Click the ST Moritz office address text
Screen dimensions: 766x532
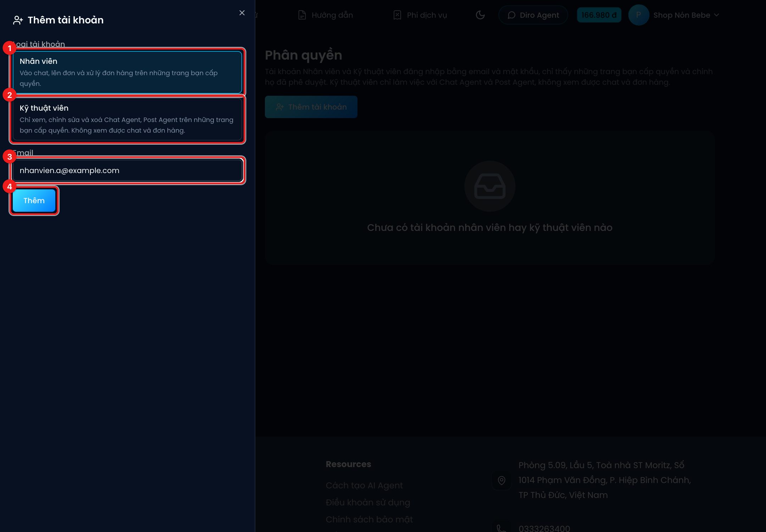click(605, 480)
